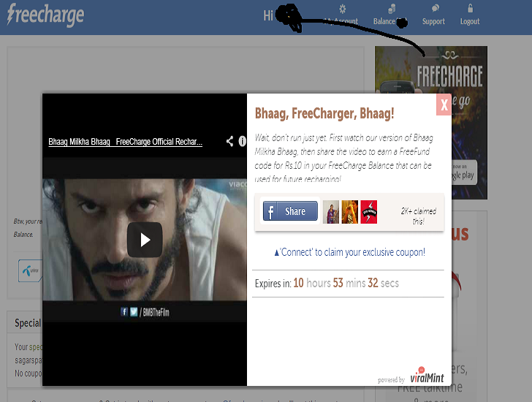Click the Logout label in the header
532x402 pixels.
[470, 21]
